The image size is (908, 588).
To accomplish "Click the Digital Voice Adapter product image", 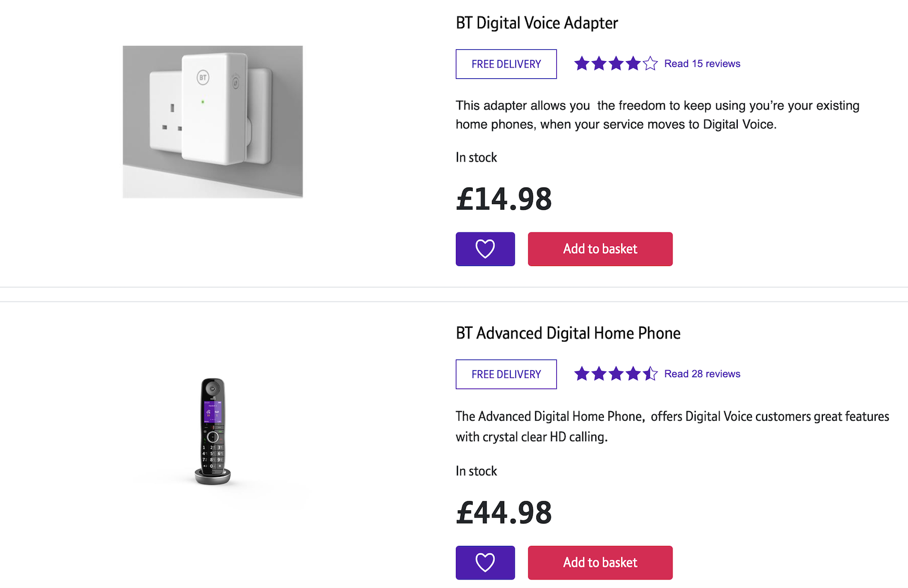I will (x=213, y=121).
